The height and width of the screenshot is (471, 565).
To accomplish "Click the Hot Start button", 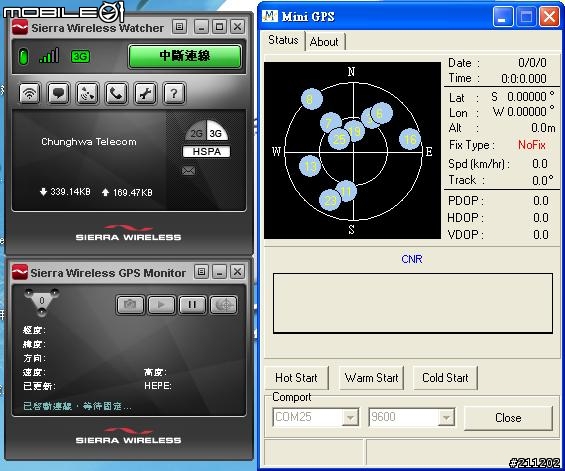I will [x=296, y=378].
